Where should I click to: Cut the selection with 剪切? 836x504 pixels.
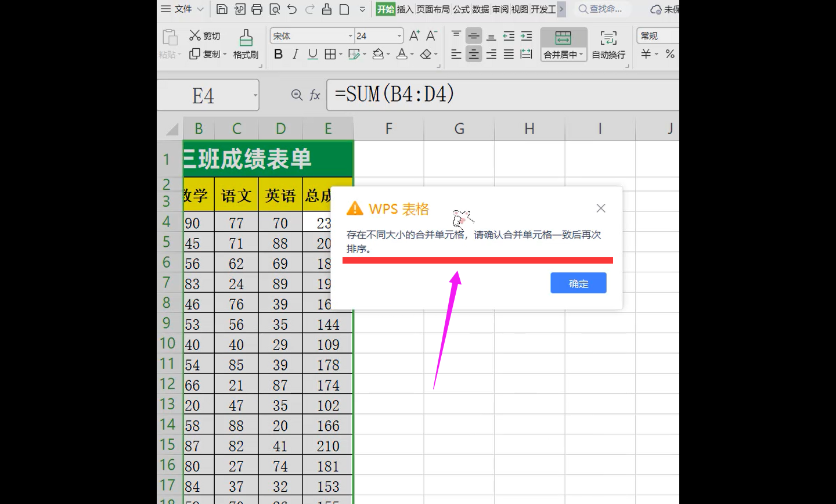204,35
